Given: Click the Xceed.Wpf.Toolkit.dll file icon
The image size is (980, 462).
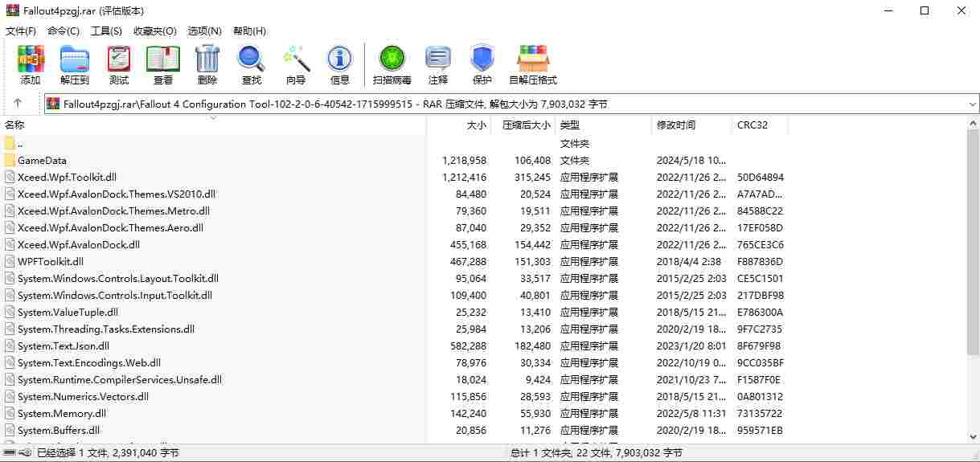Looking at the screenshot, I should (10, 177).
